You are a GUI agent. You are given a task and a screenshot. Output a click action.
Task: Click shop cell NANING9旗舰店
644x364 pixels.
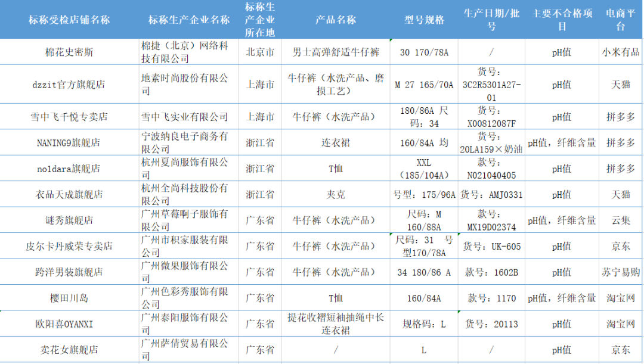tap(69, 143)
